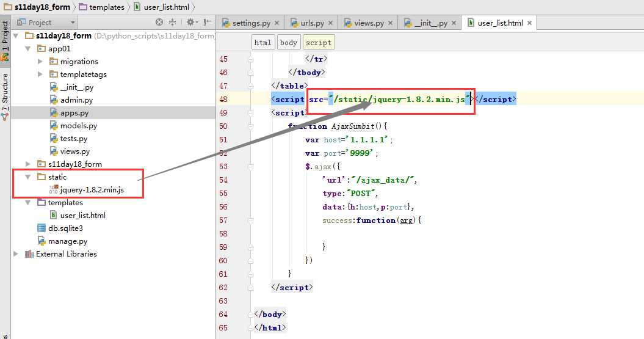The width and height of the screenshot is (644, 339).
Task: Click on AjaxSumbit function name
Action: [353, 126]
